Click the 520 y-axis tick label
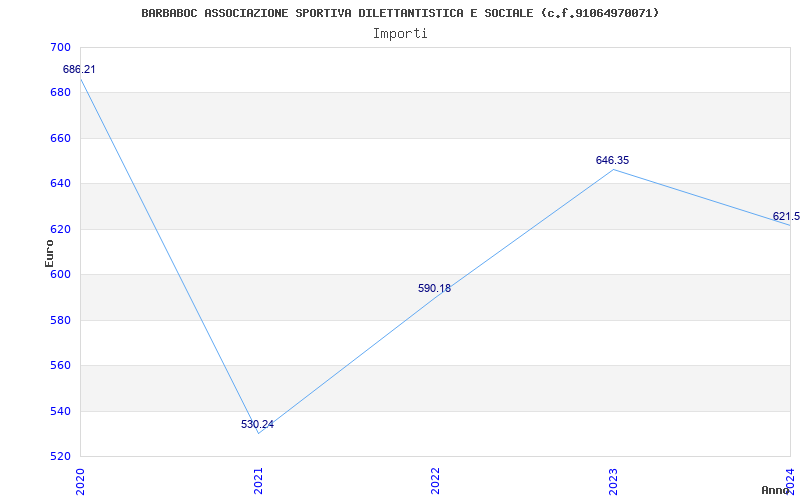Viewport: 800px width, 500px height. click(x=61, y=456)
